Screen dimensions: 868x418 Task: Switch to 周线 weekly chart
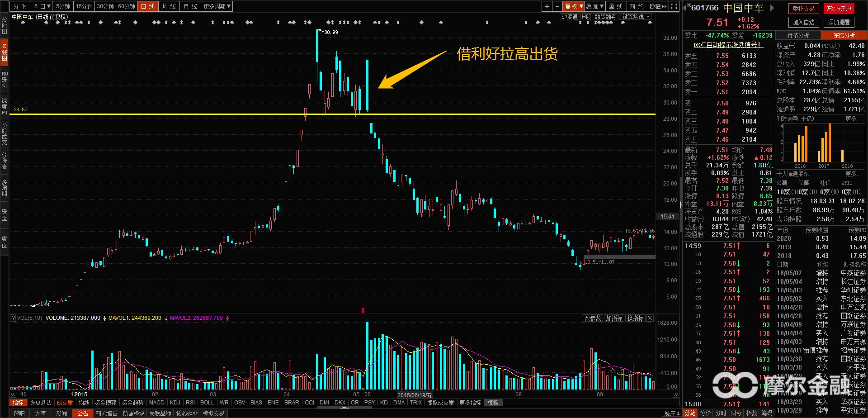170,6
